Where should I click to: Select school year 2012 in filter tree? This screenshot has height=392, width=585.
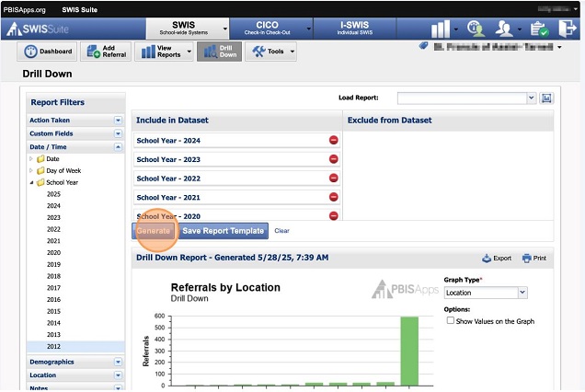coord(53,347)
